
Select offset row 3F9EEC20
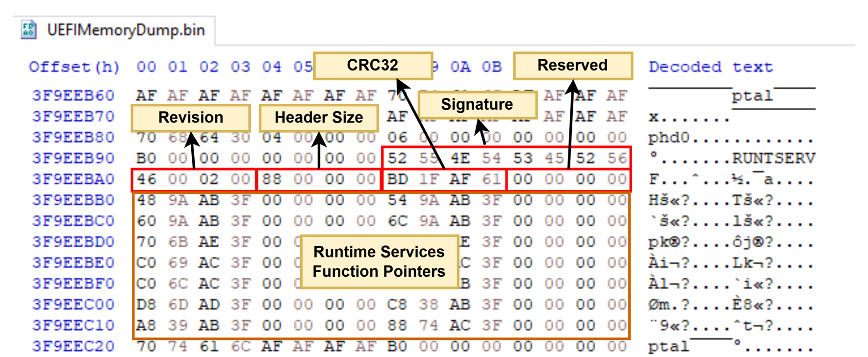[x=73, y=346]
